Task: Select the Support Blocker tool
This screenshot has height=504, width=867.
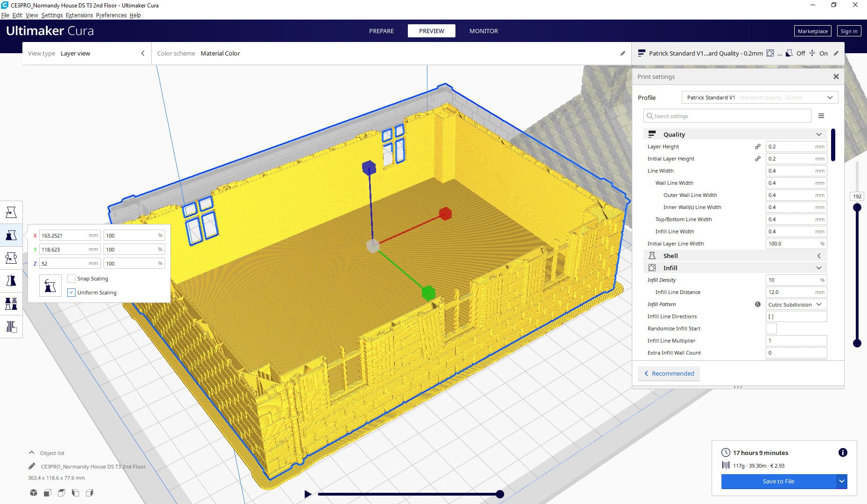Action: pyautogui.click(x=11, y=327)
